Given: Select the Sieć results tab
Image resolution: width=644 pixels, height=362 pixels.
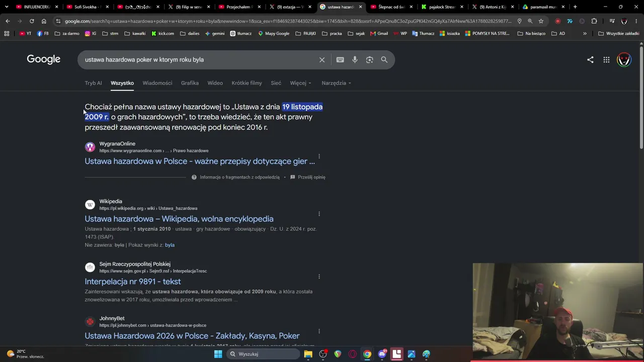Looking at the screenshot, I should click(x=276, y=83).
